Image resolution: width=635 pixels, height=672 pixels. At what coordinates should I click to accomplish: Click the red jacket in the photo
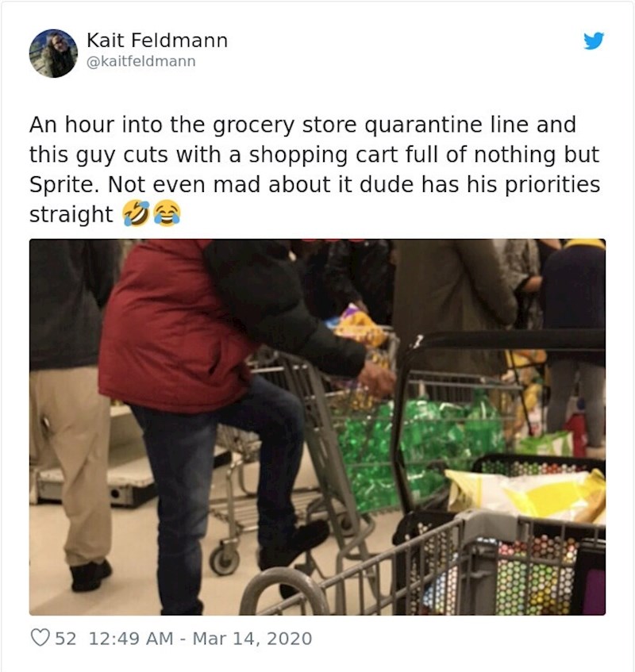tap(171, 326)
